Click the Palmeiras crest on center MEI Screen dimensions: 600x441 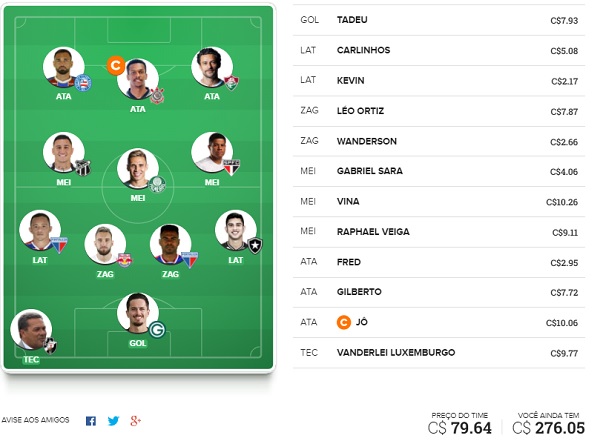[x=157, y=185]
